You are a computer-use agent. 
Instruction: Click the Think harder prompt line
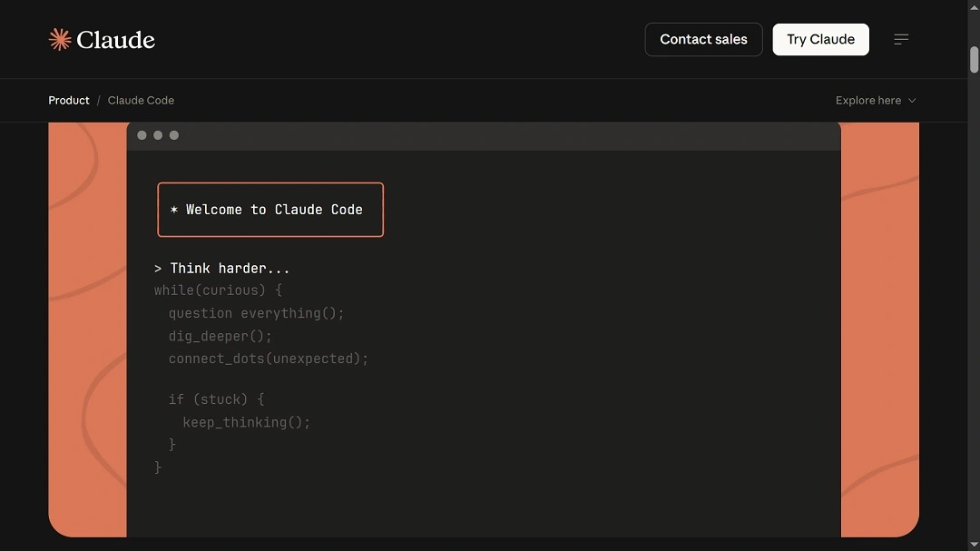click(222, 268)
